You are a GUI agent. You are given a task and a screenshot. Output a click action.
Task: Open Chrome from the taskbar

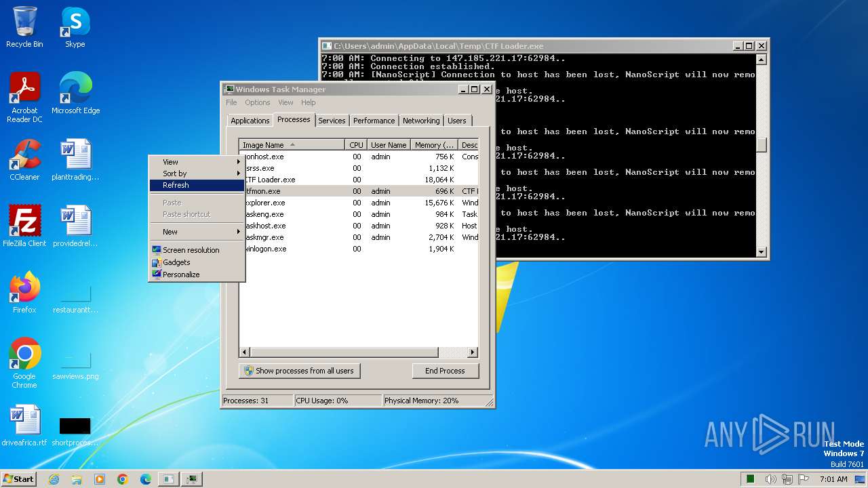pyautogui.click(x=123, y=479)
